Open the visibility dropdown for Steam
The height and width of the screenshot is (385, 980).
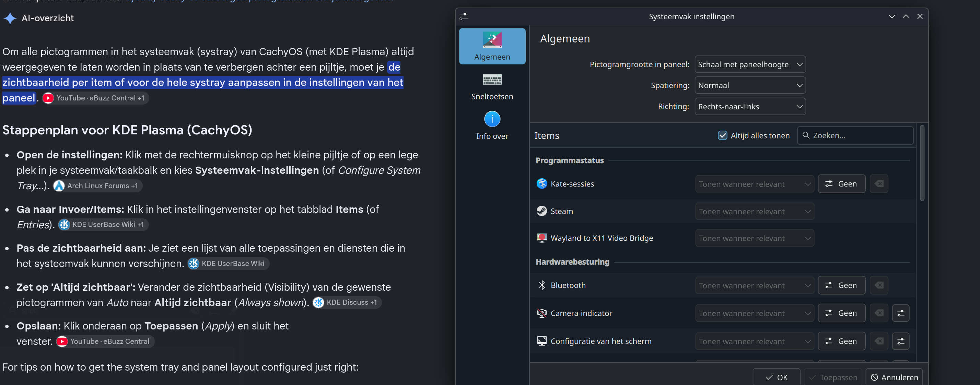tap(755, 212)
